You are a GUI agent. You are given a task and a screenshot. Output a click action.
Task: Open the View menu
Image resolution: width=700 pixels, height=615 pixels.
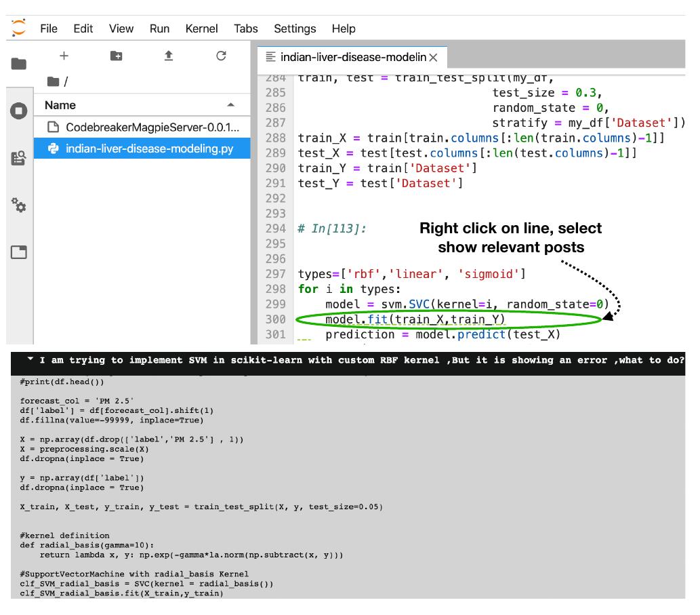click(x=121, y=28)
